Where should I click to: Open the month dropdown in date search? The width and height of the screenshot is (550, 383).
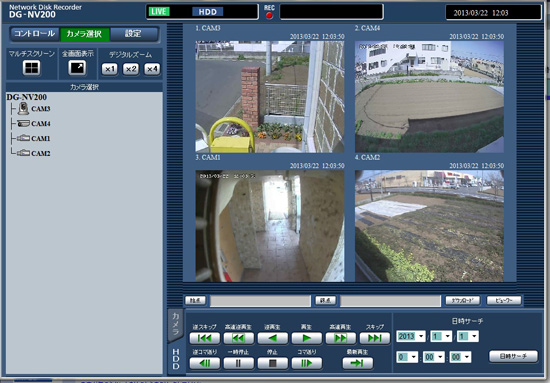pyautogui.click(x=441, y=336)
